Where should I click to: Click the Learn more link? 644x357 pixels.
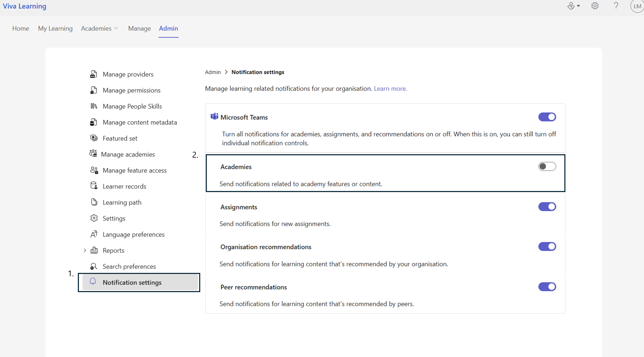pos(390,88)
